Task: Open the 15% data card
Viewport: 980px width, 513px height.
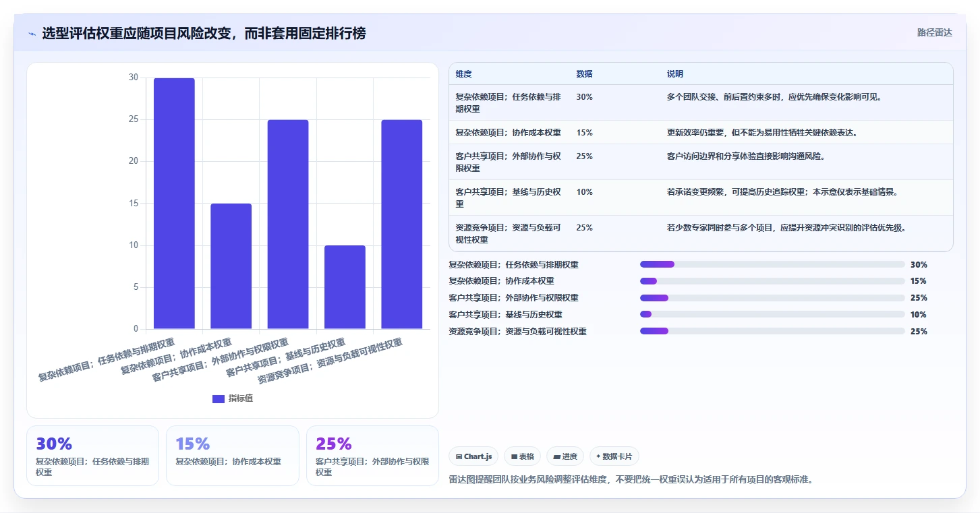Action: (232, 456)
